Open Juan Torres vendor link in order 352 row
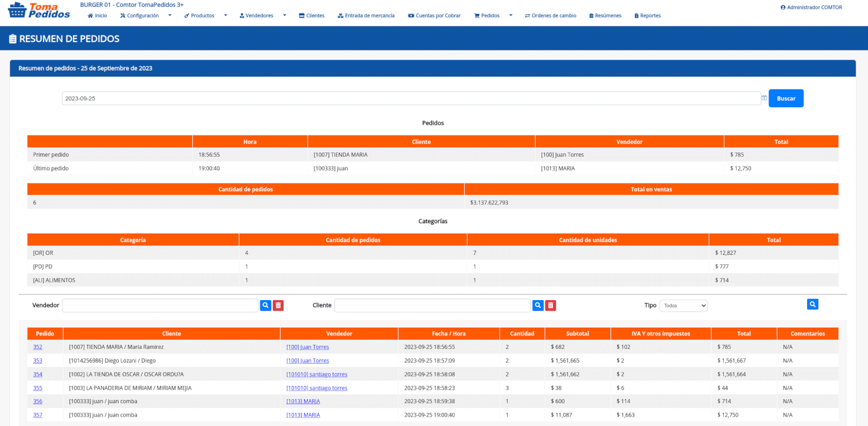The width and height of the screenshot is (868, 426). pyautogui.click(x=307, y=347)
